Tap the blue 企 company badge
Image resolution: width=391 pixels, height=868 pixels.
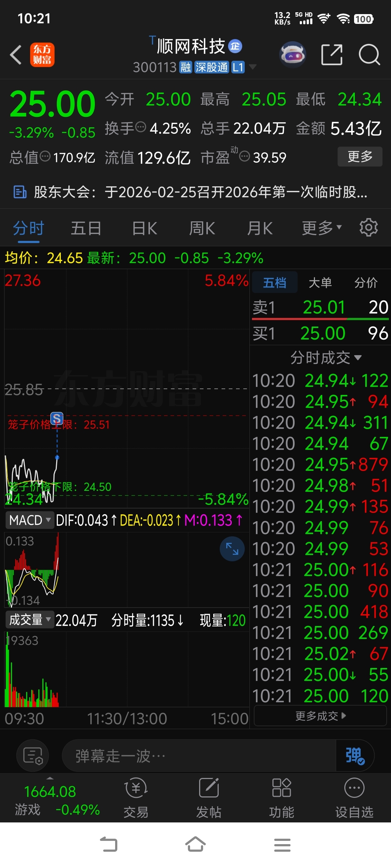coord(235,46)
